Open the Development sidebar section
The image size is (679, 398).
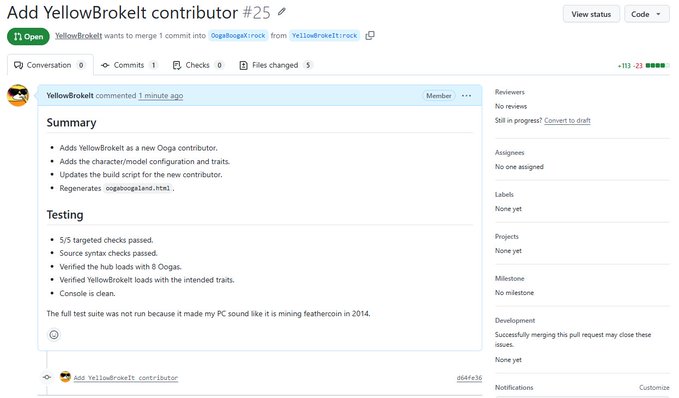click(x=515, y=320)
